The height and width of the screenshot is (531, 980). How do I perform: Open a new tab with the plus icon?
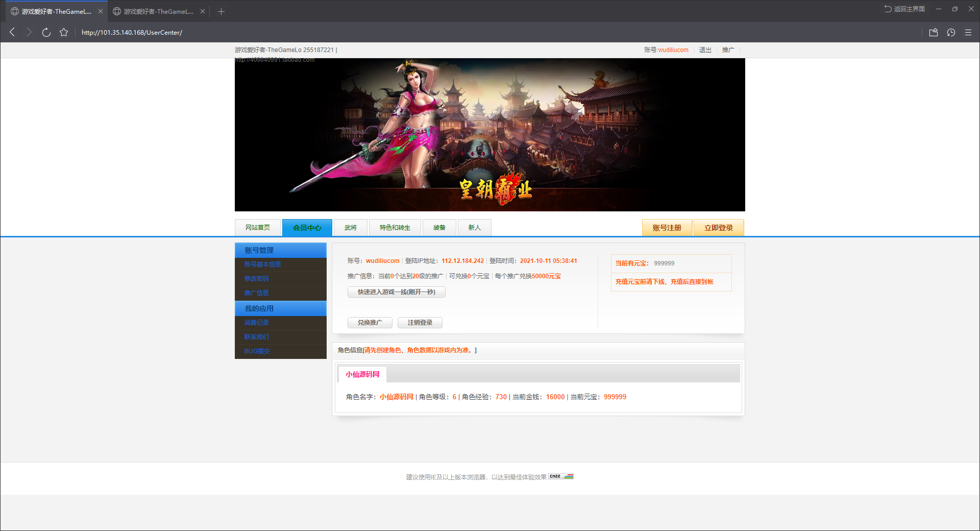(x=221, y=11)
